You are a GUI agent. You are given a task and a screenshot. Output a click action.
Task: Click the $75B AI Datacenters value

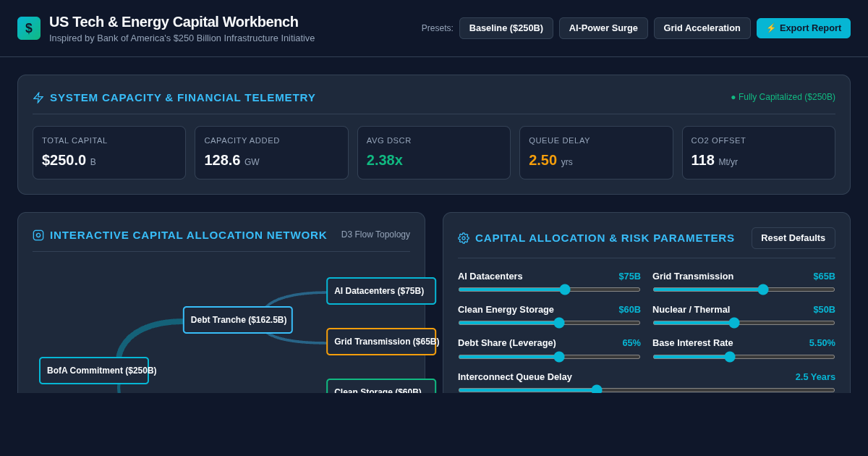629,276
